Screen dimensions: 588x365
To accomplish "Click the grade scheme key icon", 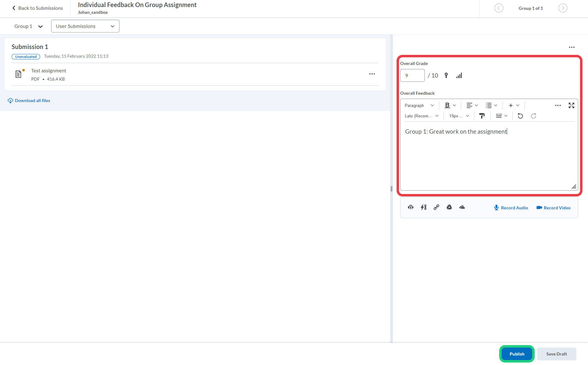I will [446, 75].
